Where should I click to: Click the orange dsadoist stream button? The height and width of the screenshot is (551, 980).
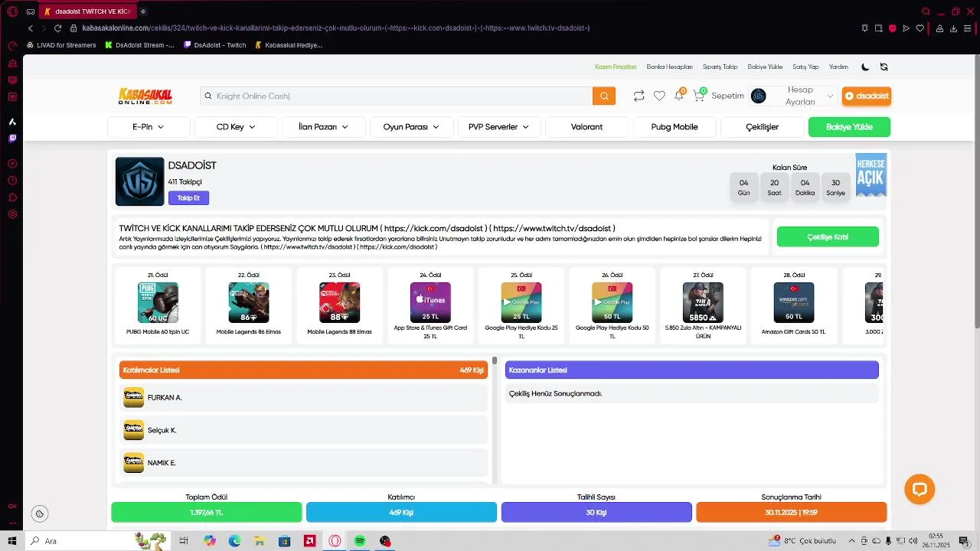tap(867, 96)
